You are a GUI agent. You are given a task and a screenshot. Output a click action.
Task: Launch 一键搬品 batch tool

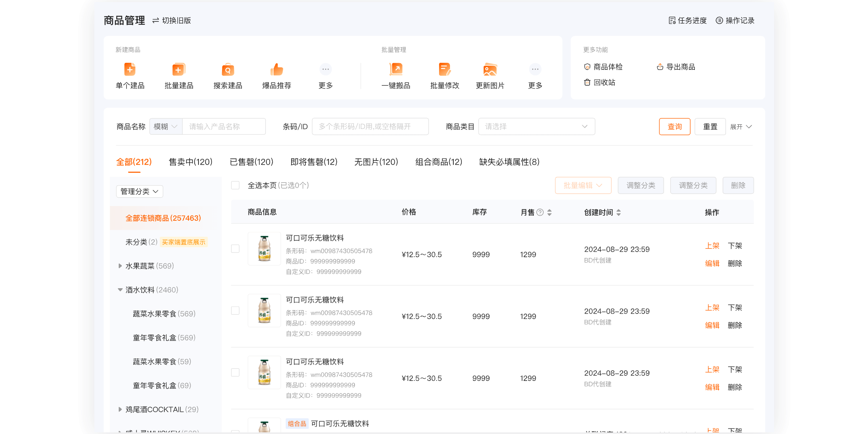coord(395,76)
